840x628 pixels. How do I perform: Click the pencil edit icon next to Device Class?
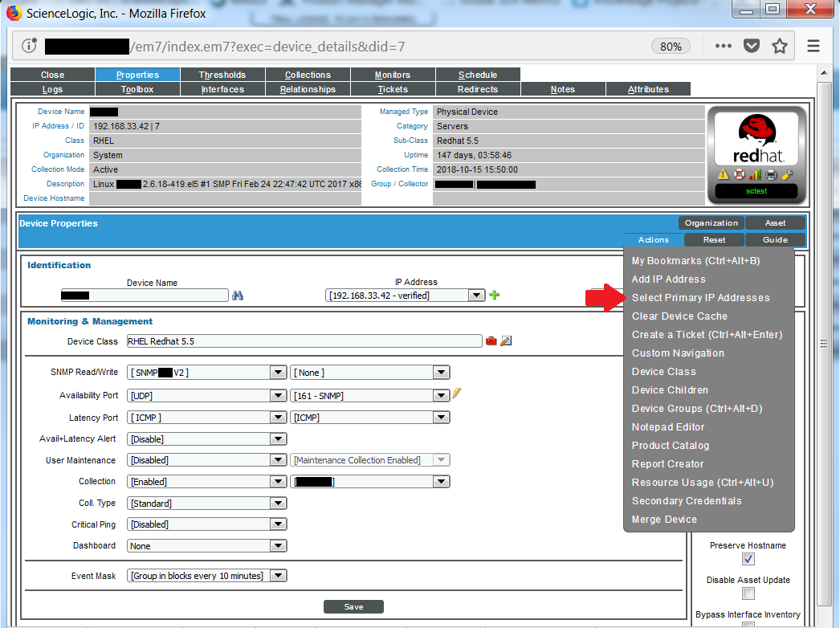tap(506, 341)
